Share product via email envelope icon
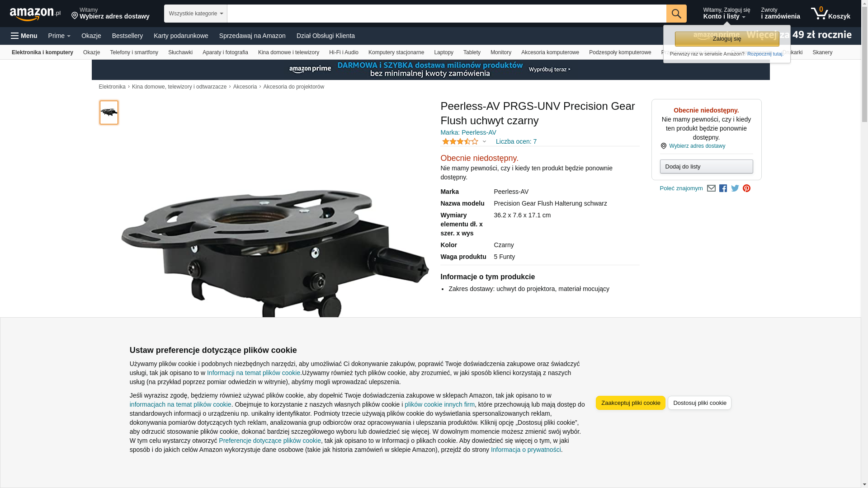Viewport: 868px width, 488px height. pyautogui.click(x=711, y=188)
